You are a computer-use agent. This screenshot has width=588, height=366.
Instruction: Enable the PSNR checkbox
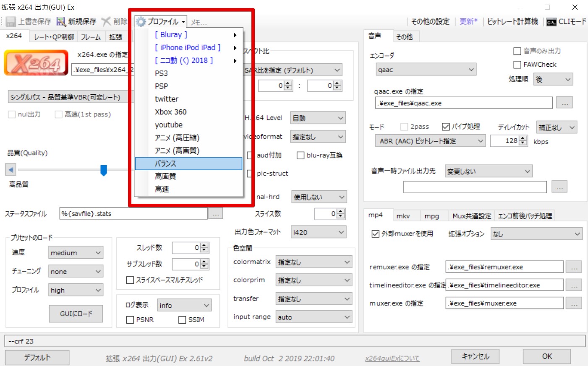[130, 320]
